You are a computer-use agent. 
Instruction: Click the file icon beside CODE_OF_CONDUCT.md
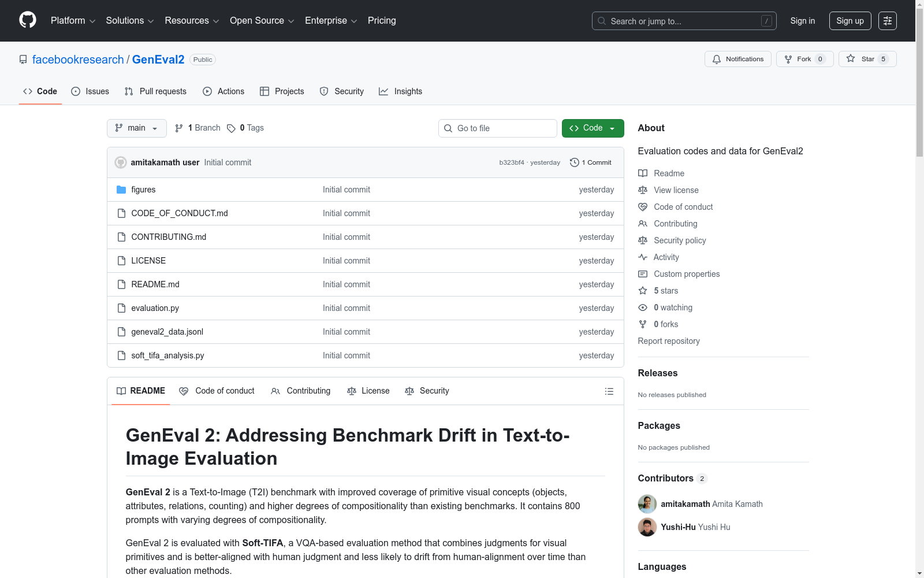121,213
